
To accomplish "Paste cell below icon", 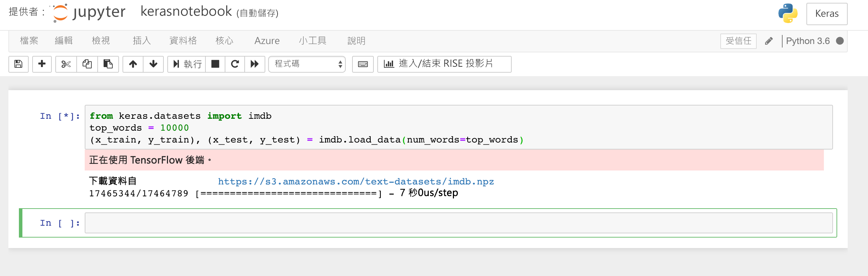I will (x=108, y=64).
